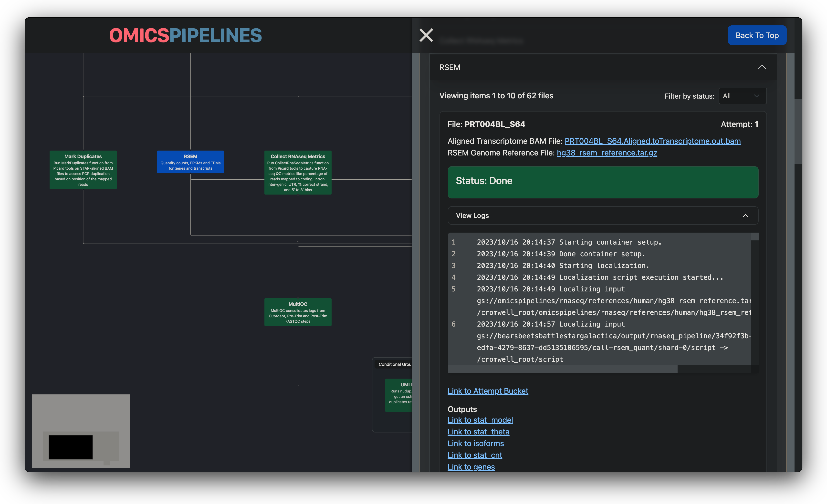Select the Mark Duplicates pipeline node
Image resolution: width=827 pixels, height=504 pixels.
pos(83,170)
